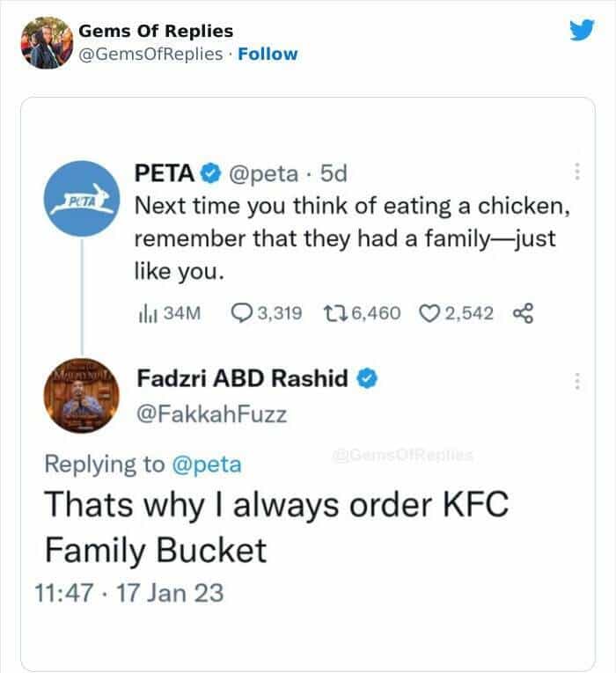The image size is (616, 673).
Task: Open the 11:47 · 17 Jan 23 timestamp
Action: tap(129, 592)
